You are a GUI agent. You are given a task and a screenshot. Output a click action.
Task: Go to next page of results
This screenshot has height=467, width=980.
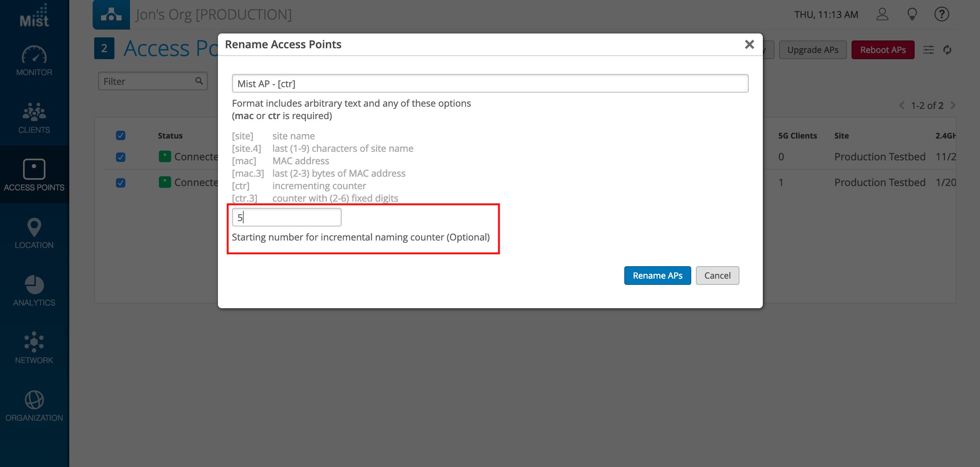click(x=953, y=105)
